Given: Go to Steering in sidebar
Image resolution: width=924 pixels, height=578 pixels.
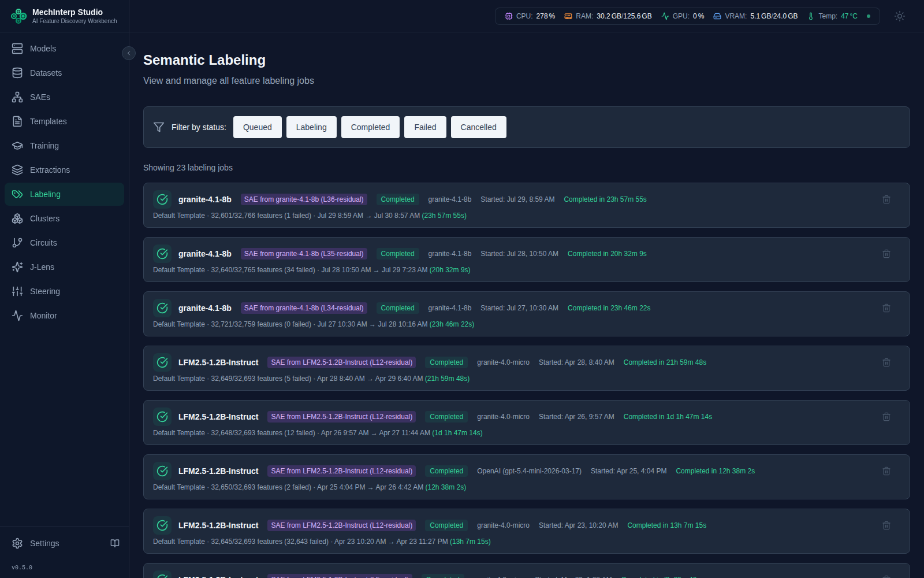Looking at the screenshot, I should [x=64, y=291].
